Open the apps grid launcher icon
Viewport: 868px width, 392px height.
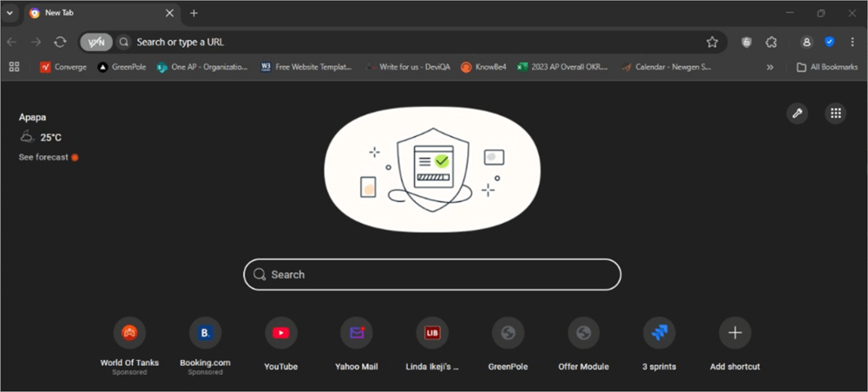(x=835, y=113)
